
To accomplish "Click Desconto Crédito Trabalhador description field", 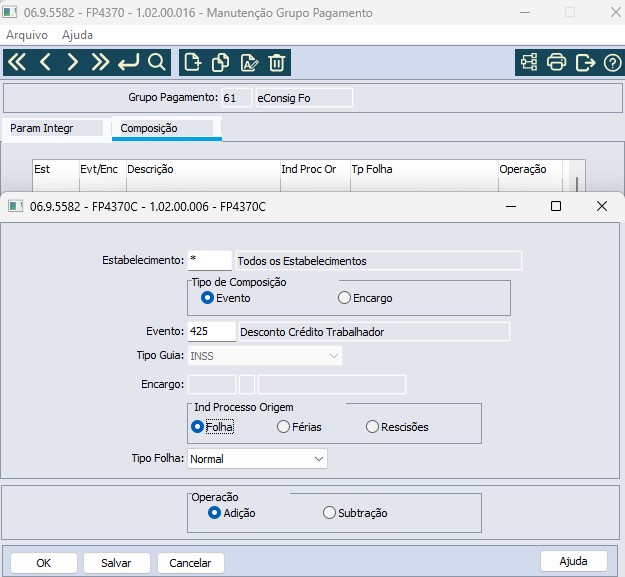I will (374, 332).
